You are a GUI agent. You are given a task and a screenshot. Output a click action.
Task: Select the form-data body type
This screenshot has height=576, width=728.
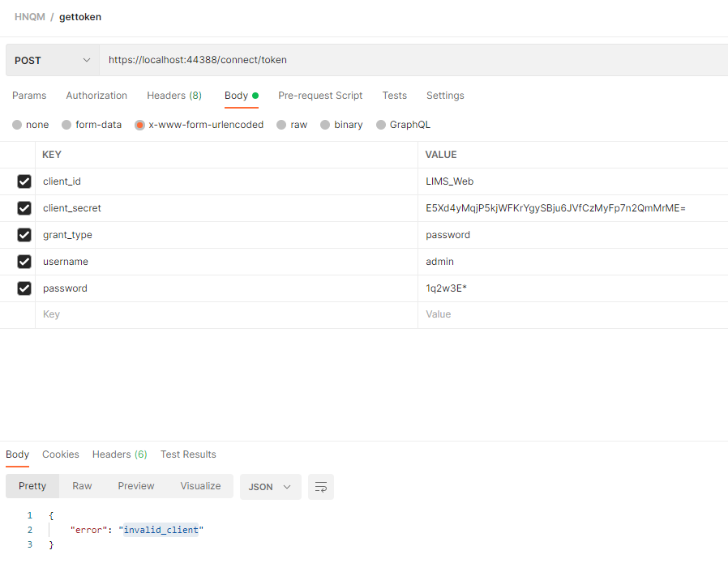tap(92, 124)
